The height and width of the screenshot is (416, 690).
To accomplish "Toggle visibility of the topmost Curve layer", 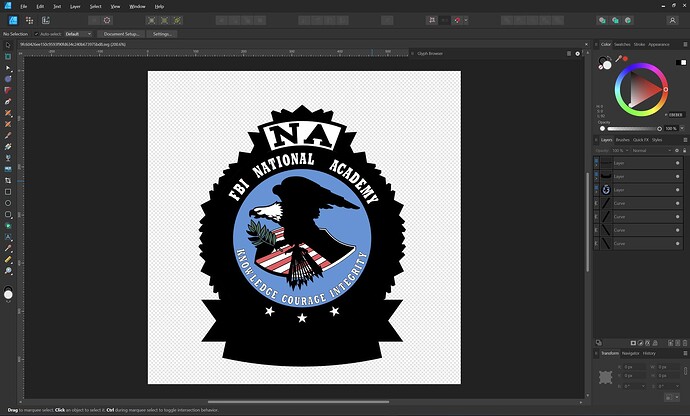I will (677, 203).
